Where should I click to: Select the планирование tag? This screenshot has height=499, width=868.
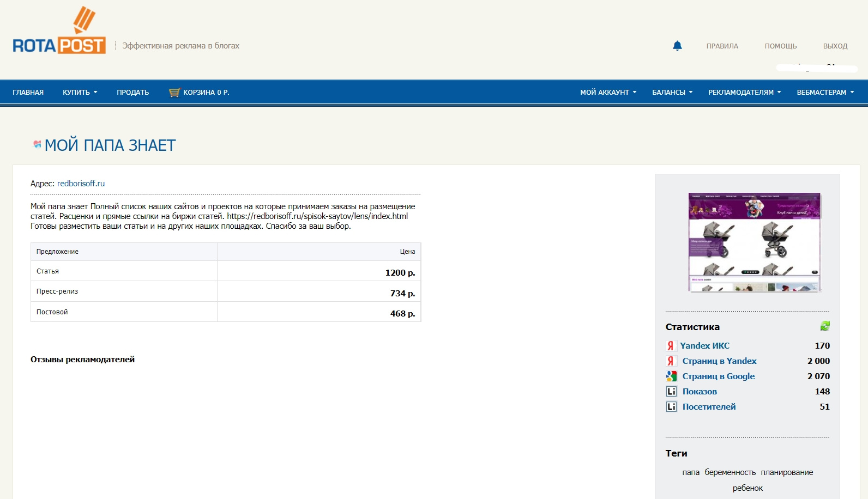click(x=787, y=472)
